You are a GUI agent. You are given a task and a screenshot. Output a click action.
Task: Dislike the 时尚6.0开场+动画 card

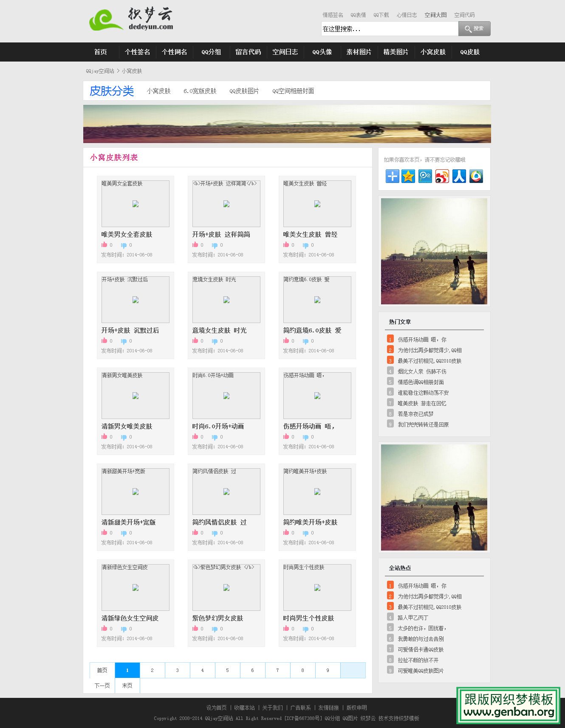pyautogui.click(x=215, y=437)
